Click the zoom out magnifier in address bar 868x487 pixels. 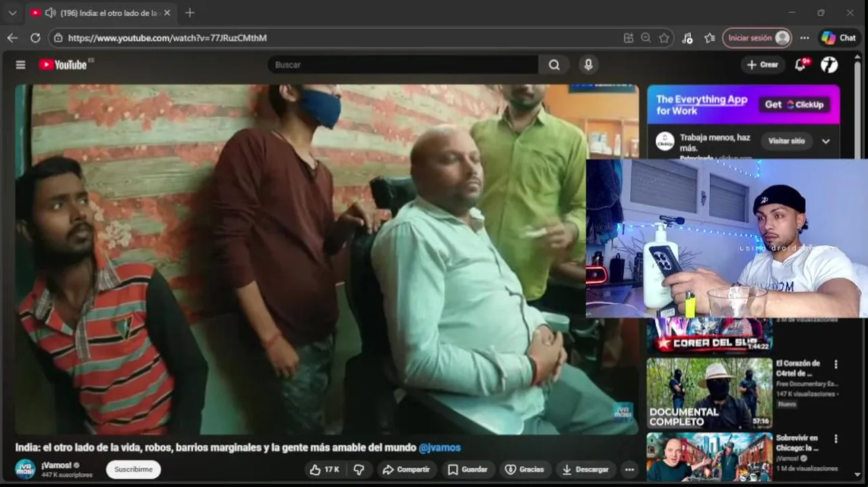coord(646,38)
